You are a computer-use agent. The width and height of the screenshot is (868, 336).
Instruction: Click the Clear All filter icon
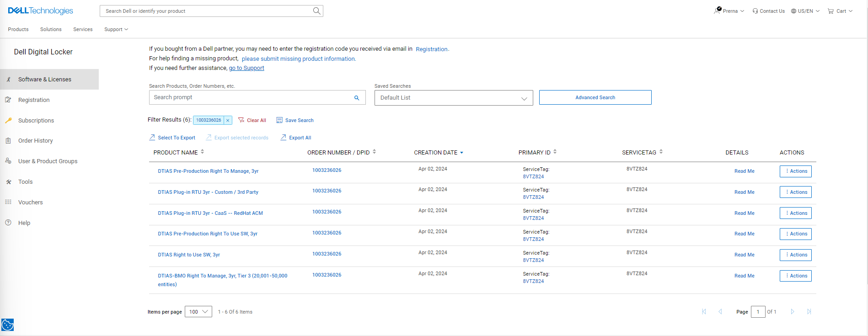click(241, 120)
